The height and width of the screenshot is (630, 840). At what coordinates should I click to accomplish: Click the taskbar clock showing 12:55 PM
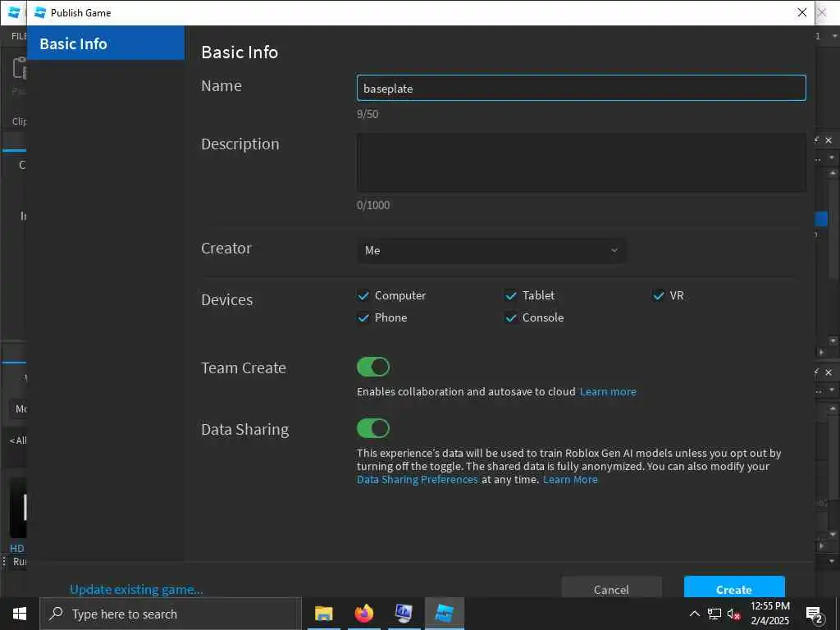(x=770, y=614)
